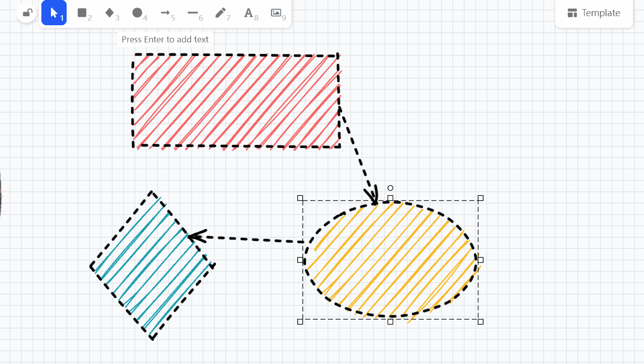The height and width of the screenshot is (364, 644).
Task: Click the rotation handle above the ellipse selection
Action: 390,187
